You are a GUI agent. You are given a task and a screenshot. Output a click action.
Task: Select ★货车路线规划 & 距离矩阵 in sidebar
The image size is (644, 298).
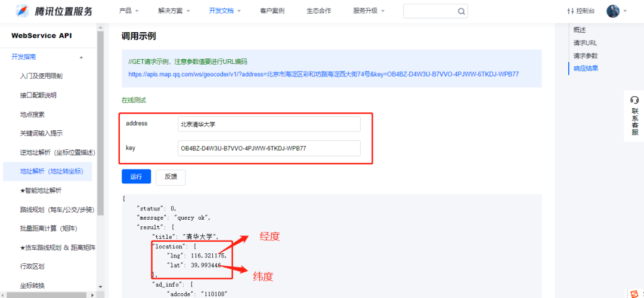point(57,248)
